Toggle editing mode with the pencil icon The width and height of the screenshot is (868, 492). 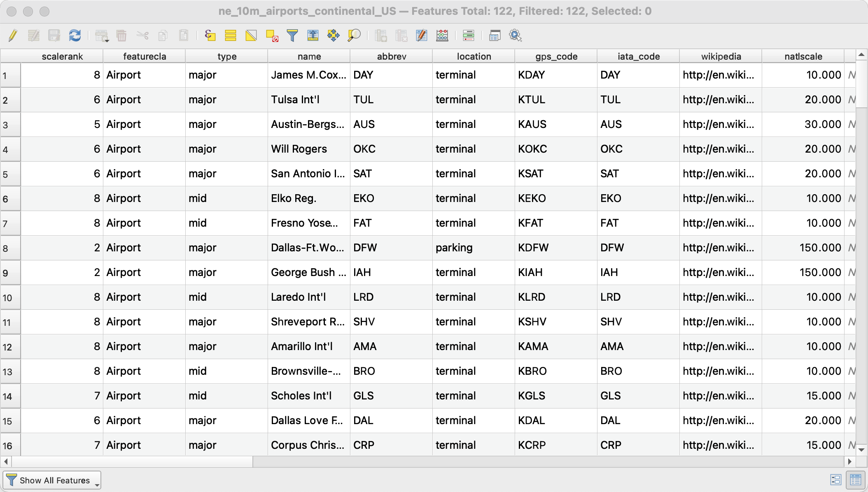pos(12,36)
